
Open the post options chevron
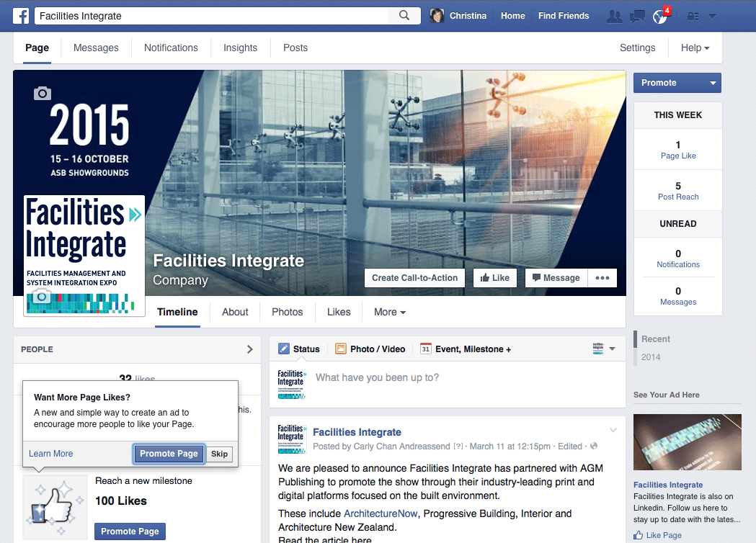tap(613, 430)
